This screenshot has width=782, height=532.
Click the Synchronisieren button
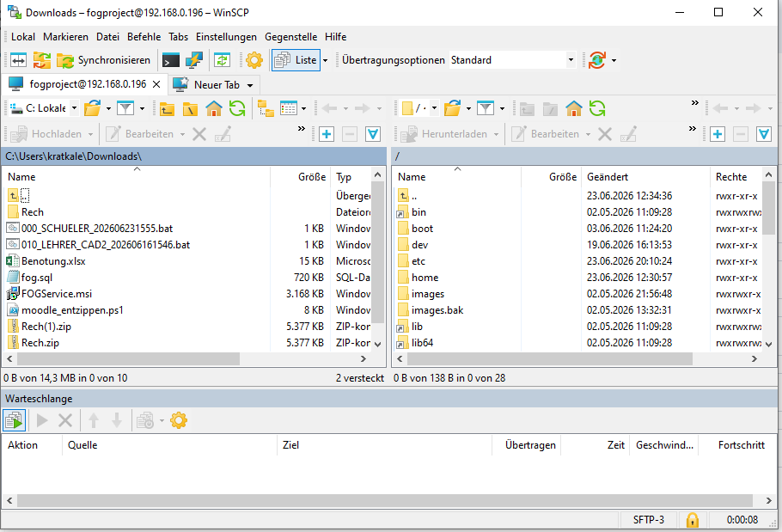[x=104, y=60]
